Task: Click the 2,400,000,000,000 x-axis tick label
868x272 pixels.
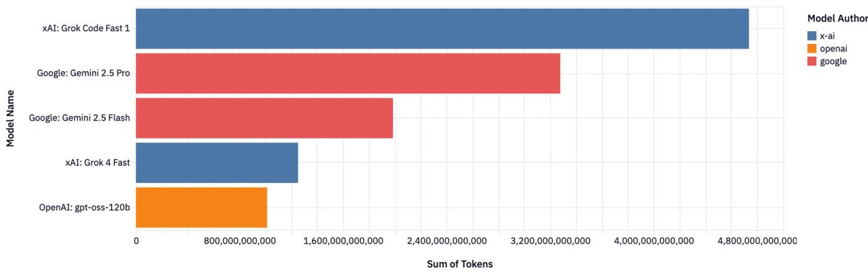Action: pyautogui.click(x=447, y=241)
